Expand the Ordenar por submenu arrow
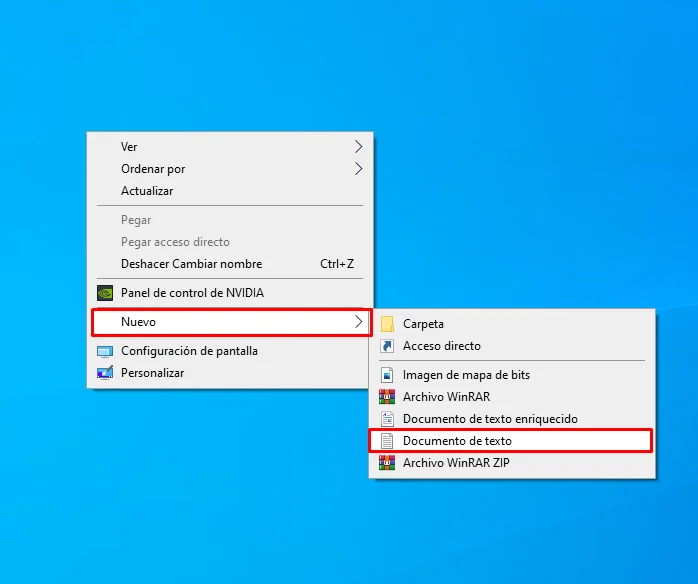Screen dimensions: 698x584 pos(358,169)
